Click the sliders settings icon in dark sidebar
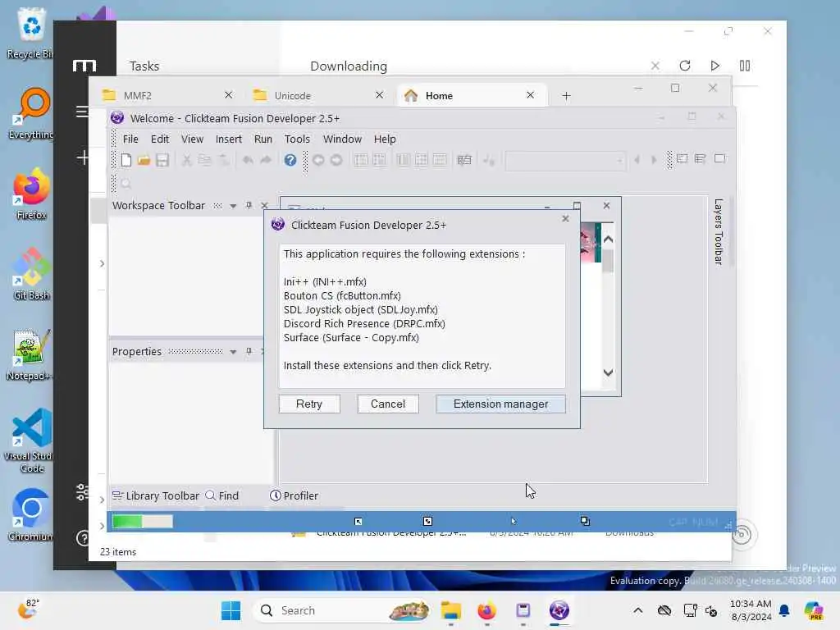The image size is (840, 630). (83, 492)
